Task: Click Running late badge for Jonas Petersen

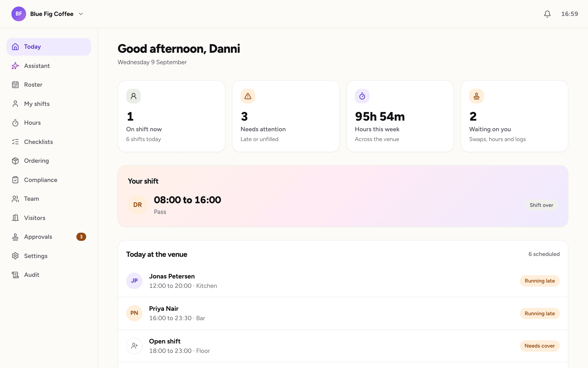Action: click(540, 281)
